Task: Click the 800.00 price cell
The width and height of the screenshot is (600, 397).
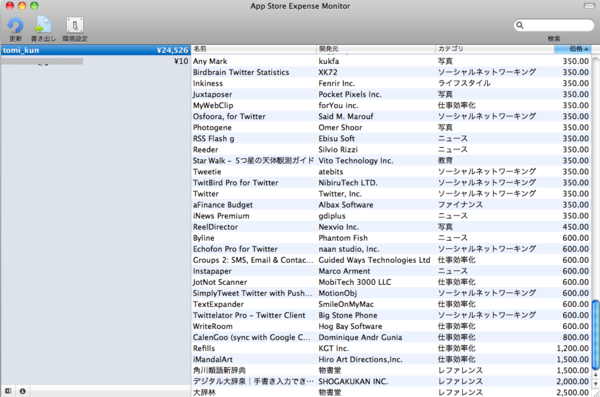Action: pos(576,337)
